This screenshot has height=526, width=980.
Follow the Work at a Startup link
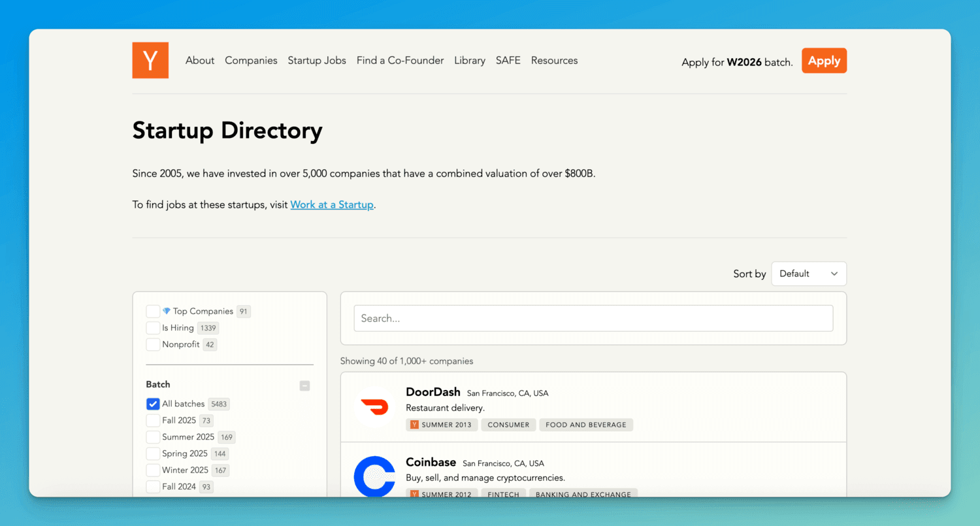(x=332, y=205)
